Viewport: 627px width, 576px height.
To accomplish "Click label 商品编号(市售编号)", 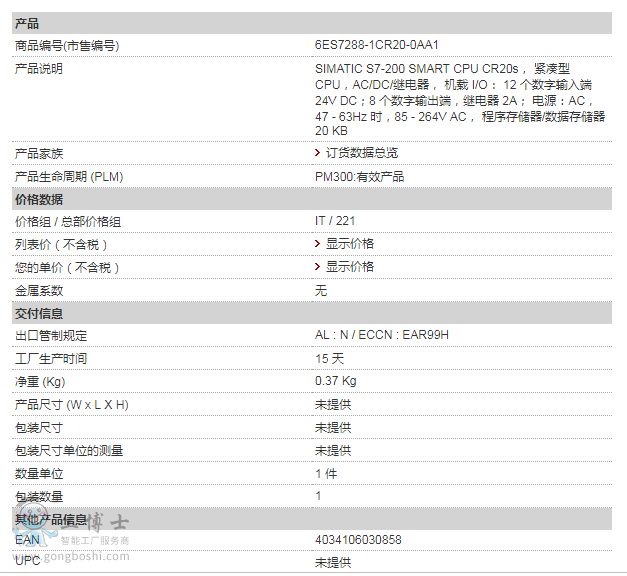I will [67, 46].
